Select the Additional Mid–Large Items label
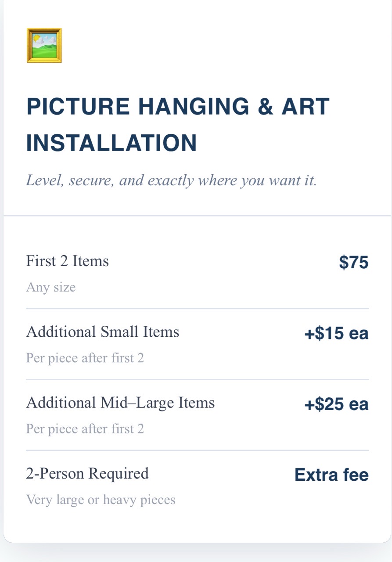392x562 pixels. 121,403
